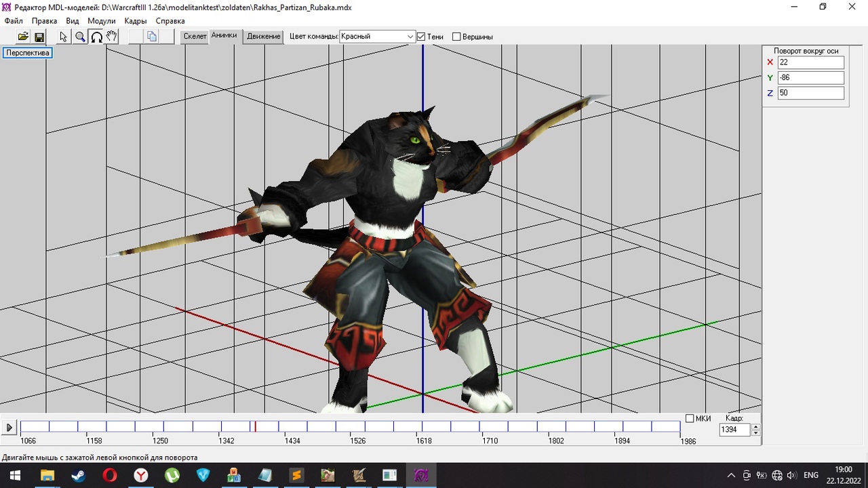The height and width of the screenshot is (488, 868).
Task: Click the network globe tray icon
Action: pos(777,475)
